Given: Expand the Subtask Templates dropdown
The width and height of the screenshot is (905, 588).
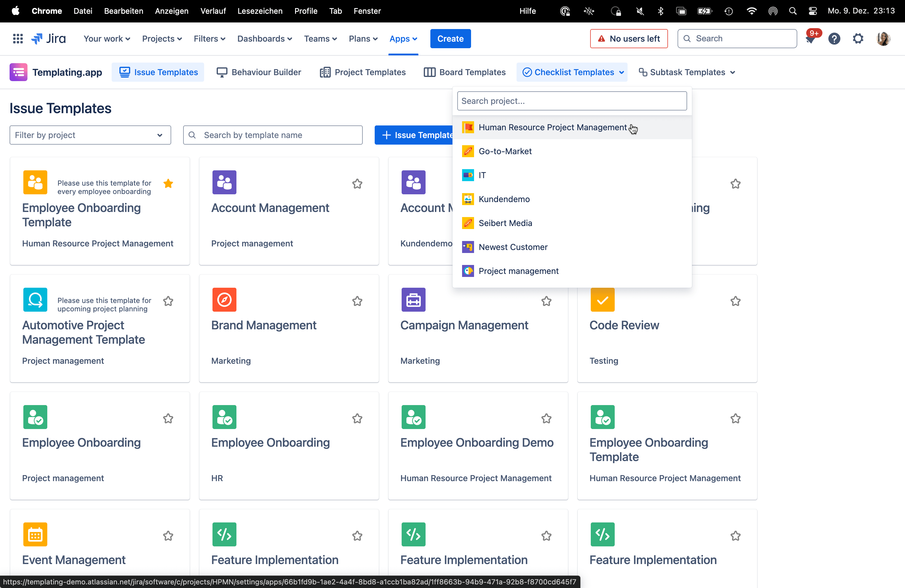Looking at the screenshot, I should pos(687,72).
